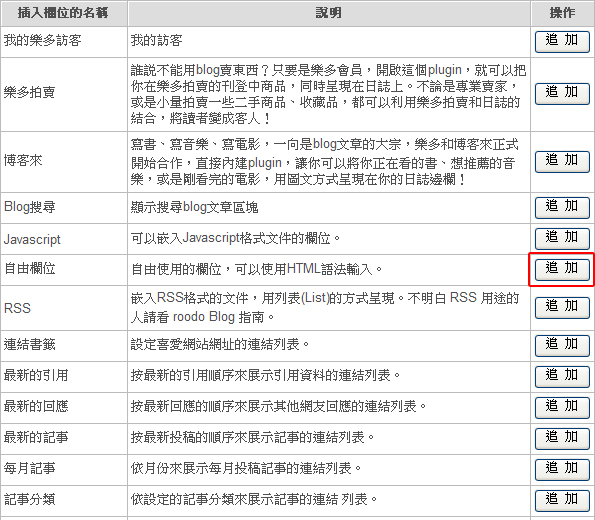Add the 樂多拍賣 plugin column
The height and width of the screenshot is (520, 595).
(562, 94)
